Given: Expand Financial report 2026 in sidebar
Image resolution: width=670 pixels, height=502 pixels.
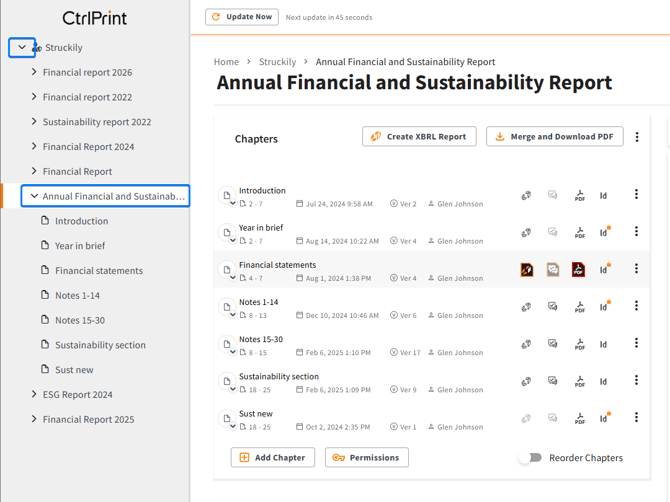Looking at the screenshot, I should coord(34,72).
